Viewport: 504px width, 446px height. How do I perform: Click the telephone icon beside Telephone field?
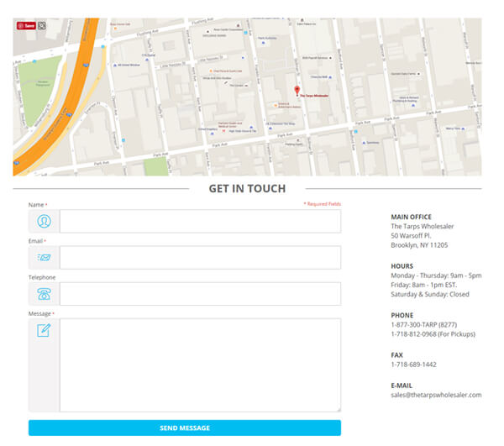click(44, 294)
